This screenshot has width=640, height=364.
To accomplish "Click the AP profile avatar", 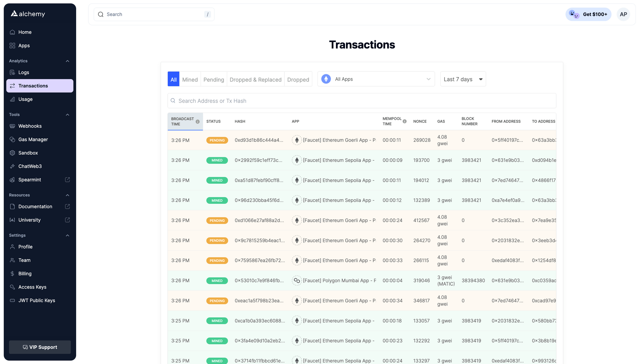I will point(623,14).
